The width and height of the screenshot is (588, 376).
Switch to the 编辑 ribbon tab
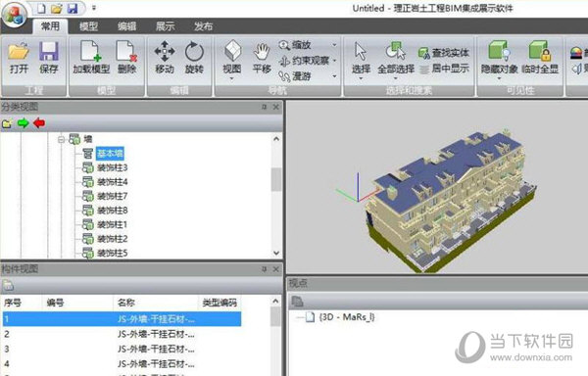click(x=127, y=26)
